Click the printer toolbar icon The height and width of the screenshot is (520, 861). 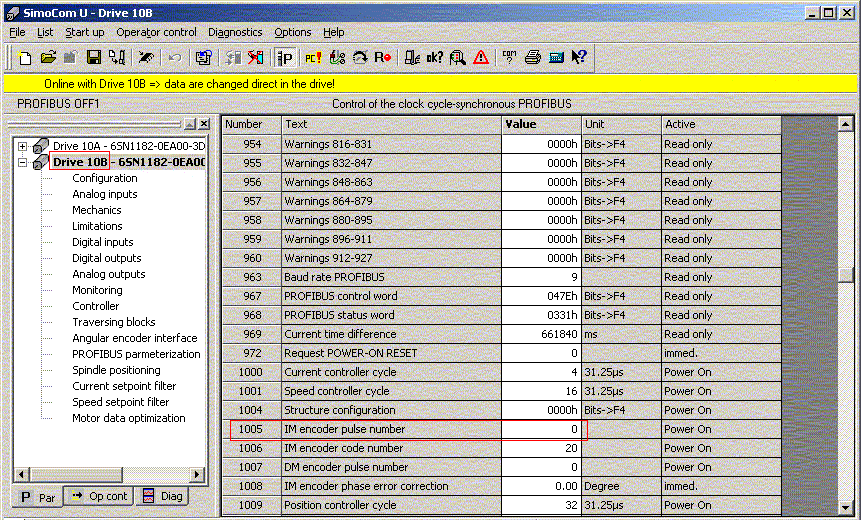533,57
